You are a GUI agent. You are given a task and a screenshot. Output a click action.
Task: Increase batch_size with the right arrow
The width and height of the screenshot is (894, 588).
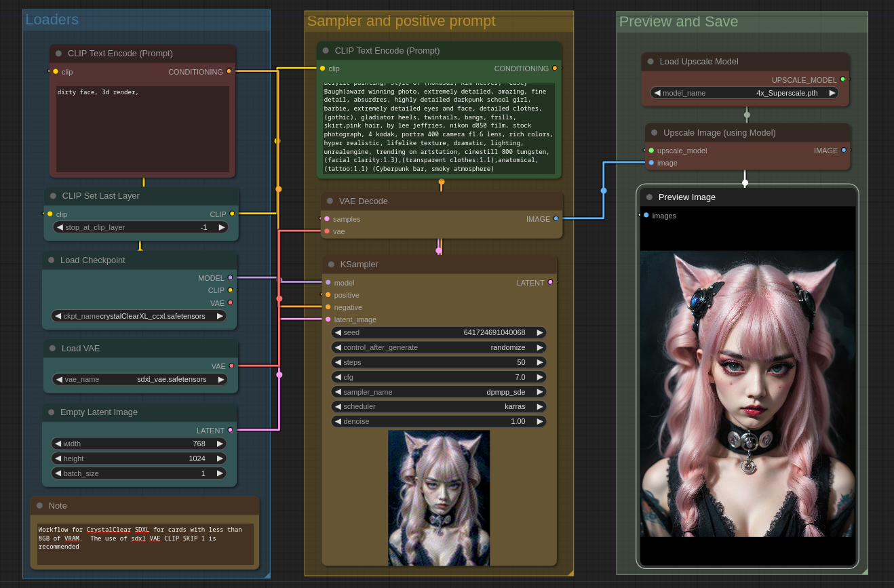[220, 473]
